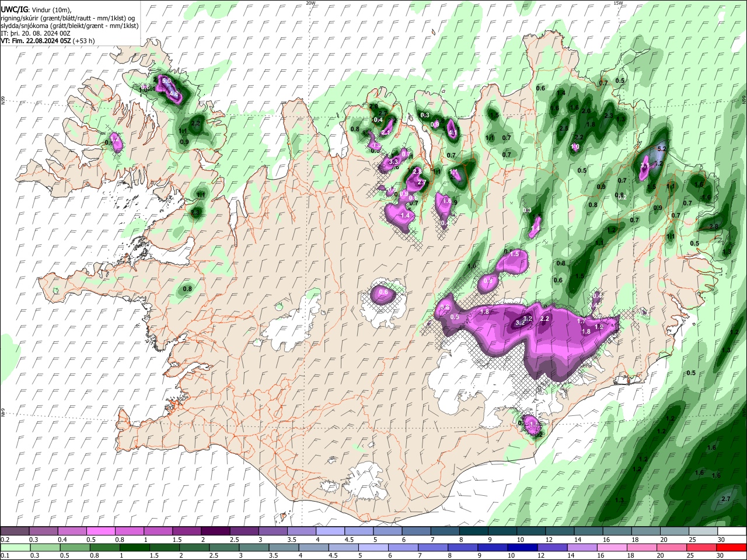The height and width of the screenshot is (560, 747).
Task: Pick the dark teal top-row swatch labeled 8
Action: coord(473,531)
